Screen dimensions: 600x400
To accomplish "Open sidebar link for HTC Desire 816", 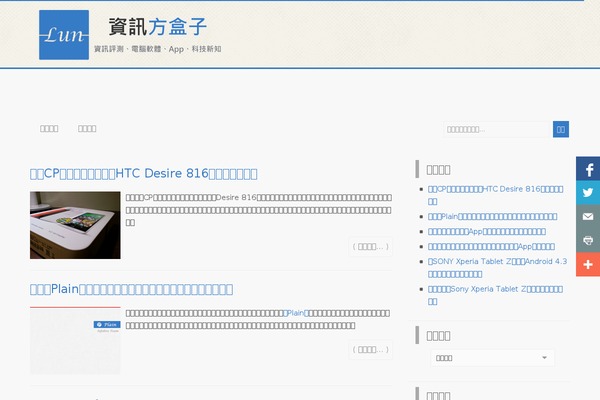I will tap(495, 195).
